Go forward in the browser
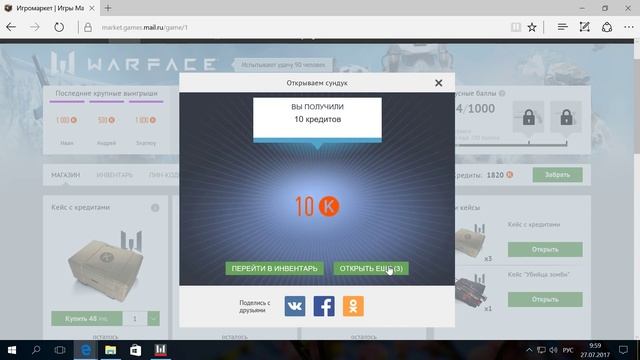Image resolution: width=640 pixels, height=360 pixels. 35,27
